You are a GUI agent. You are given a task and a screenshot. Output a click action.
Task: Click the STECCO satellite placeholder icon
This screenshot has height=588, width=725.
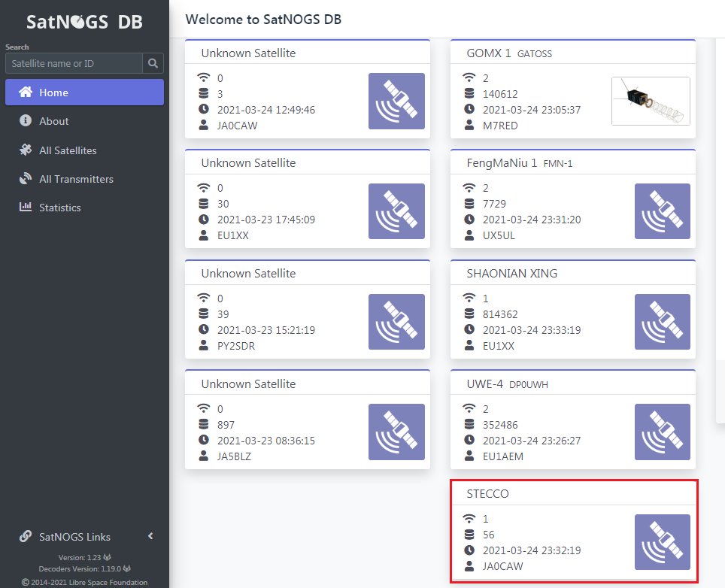(662, 542)
